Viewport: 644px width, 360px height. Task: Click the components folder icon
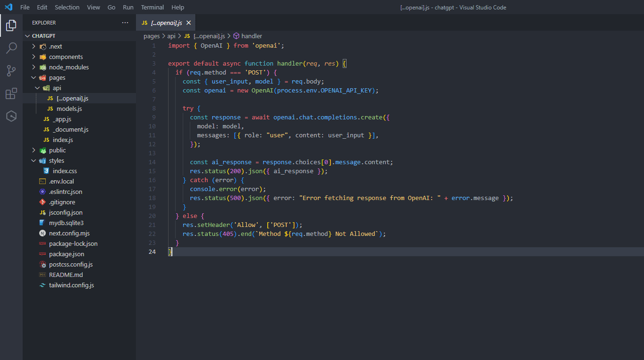coord(43,57)
